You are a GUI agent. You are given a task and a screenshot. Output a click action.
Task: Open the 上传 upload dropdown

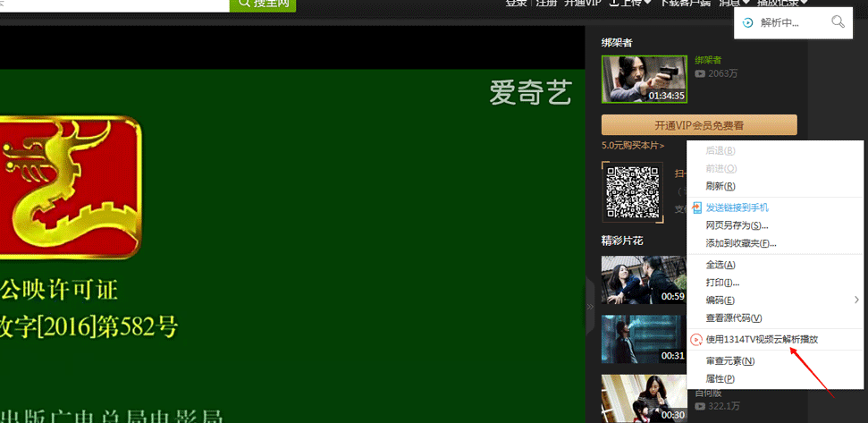pos(630,3)
